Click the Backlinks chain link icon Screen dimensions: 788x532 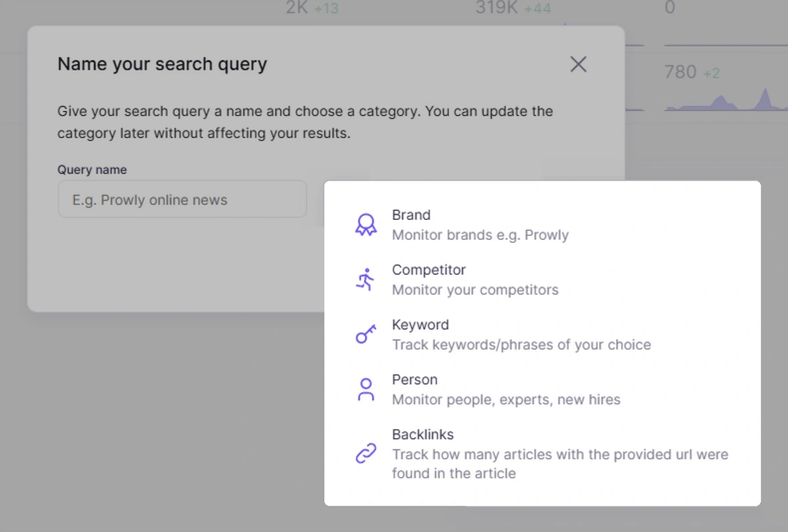(366, 454)
